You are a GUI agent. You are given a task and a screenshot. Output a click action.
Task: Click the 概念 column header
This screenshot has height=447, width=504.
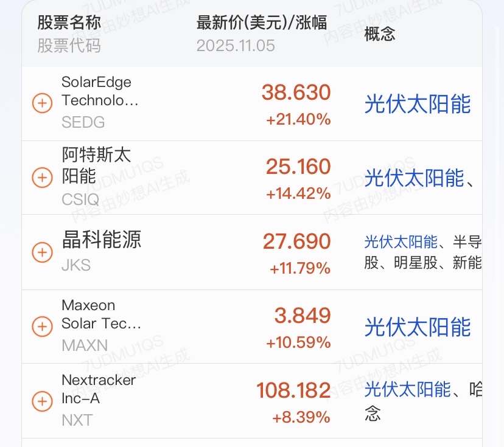[380, 34]
